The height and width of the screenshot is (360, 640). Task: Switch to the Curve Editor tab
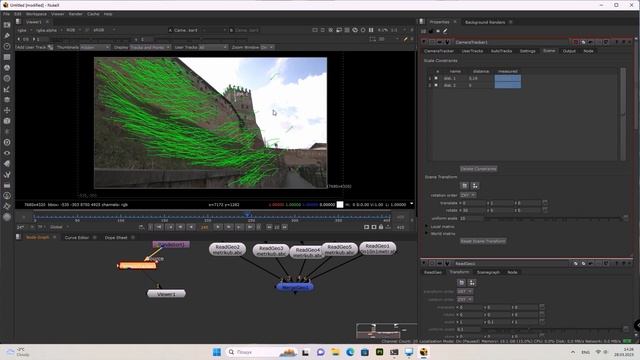77,238
